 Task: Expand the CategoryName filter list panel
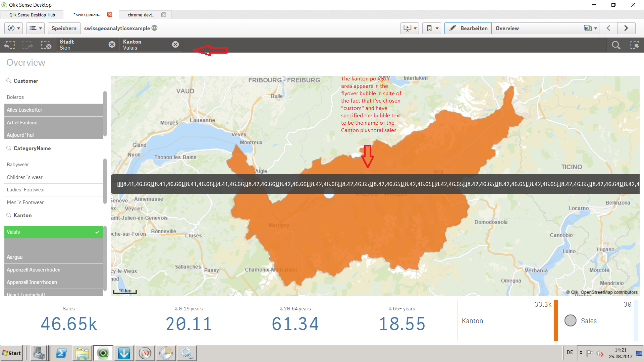[x=32, y=148]
